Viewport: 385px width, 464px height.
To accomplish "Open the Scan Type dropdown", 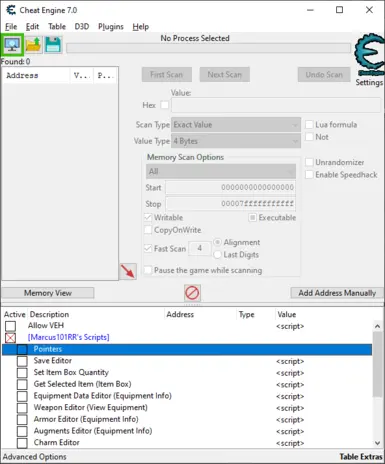I will click(236, 125).
